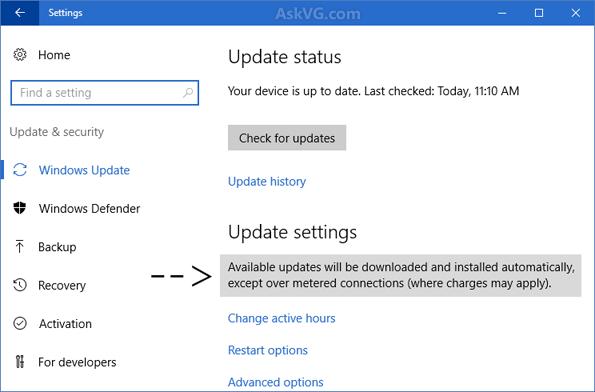The width and height of the screenshot is (595, 392).
Task: Click the Windows Update sync icon
Action: [x=20, y=170]
